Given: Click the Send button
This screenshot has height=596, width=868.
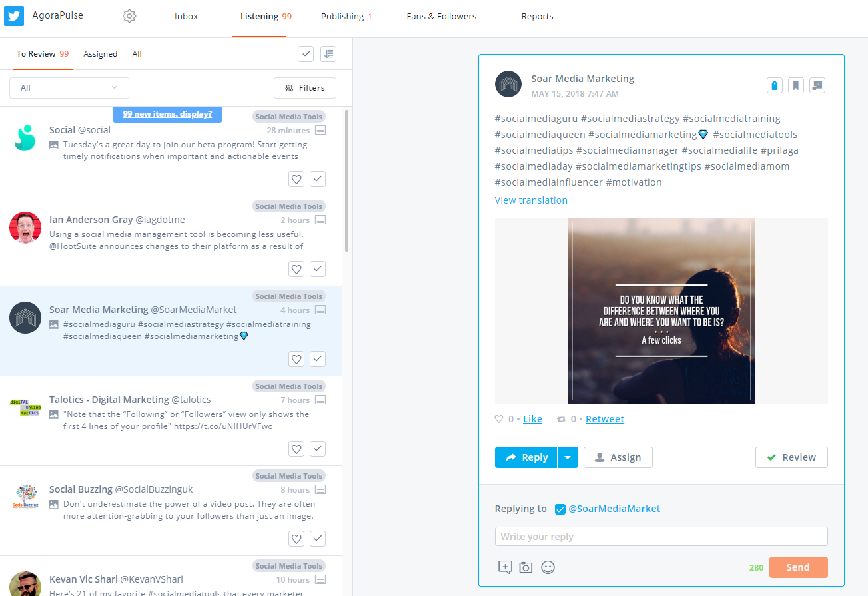Looking at the screenshot, I should tap(798, 567).
